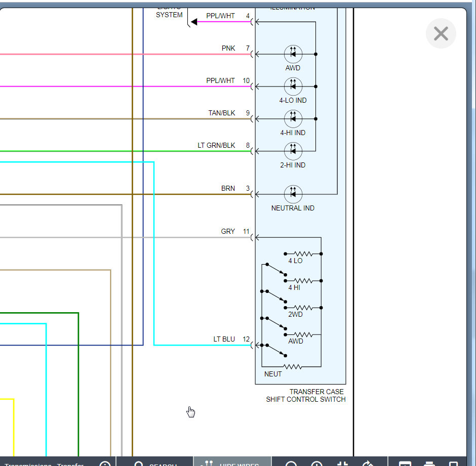
Task: Click the NEUTRAL IND label
Action: [x=293, y=208]
